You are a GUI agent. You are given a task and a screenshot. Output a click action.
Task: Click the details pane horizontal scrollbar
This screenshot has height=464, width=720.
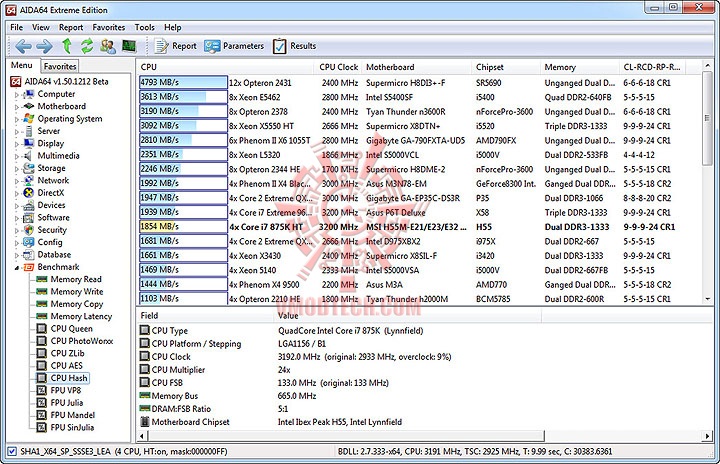347,436
